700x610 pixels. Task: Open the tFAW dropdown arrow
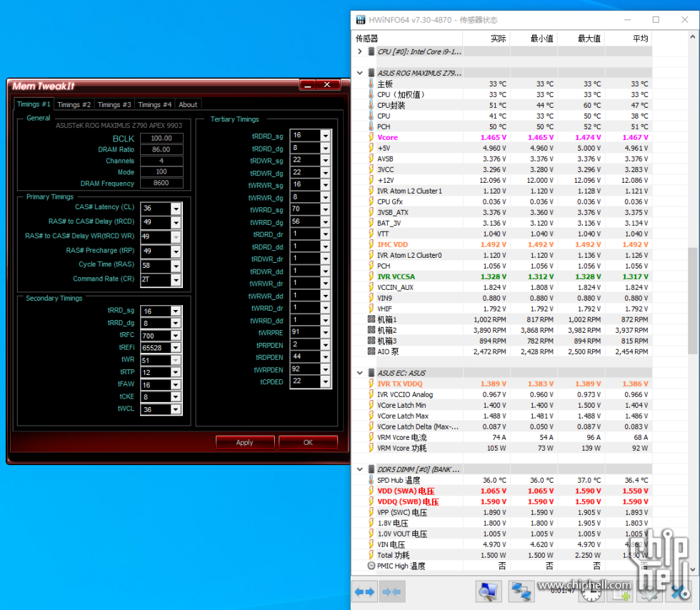[176, 385]
